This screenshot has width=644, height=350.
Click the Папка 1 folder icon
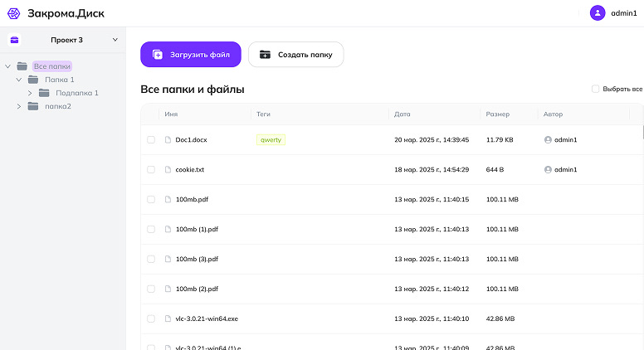click(x=33, y=80)
